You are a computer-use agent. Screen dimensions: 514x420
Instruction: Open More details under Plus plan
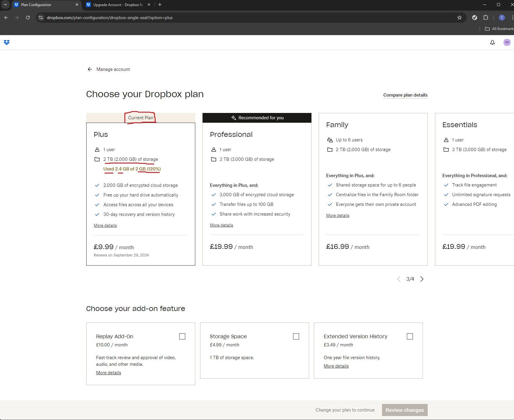[x=105, y=226]
